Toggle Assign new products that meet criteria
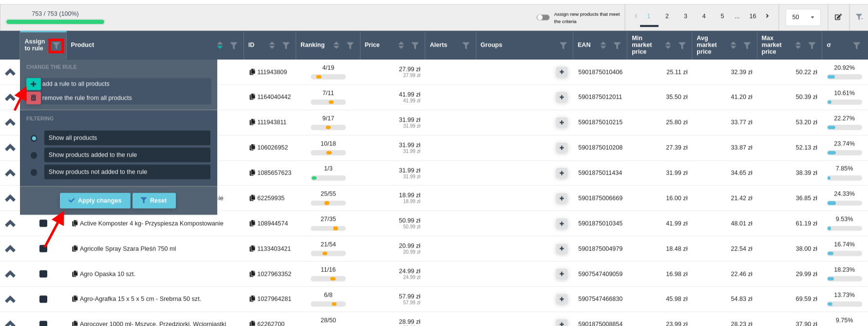The height and width of the screenshot is (326, 868). [543, 18]
